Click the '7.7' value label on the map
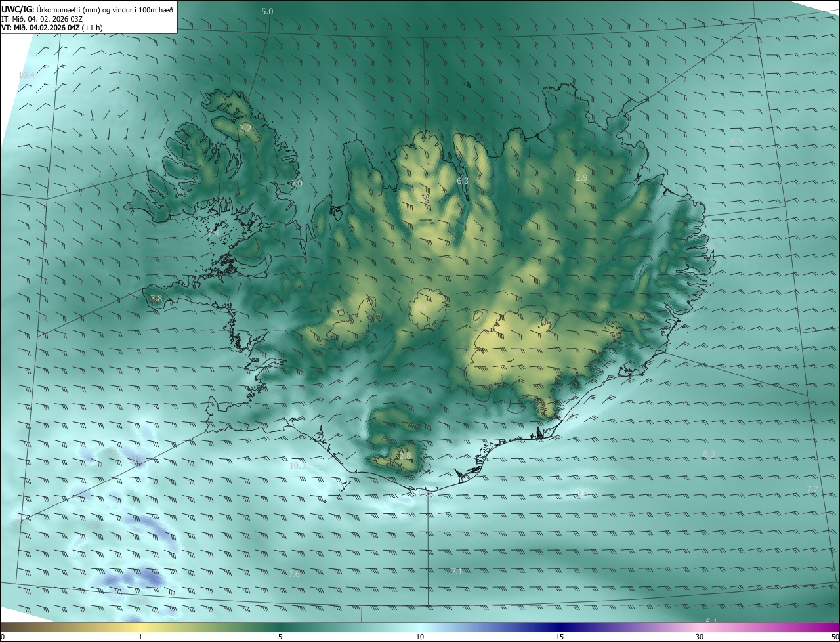The width and height of the screenshot is (840, 642). pyautogui.click(x=812, y=490)
